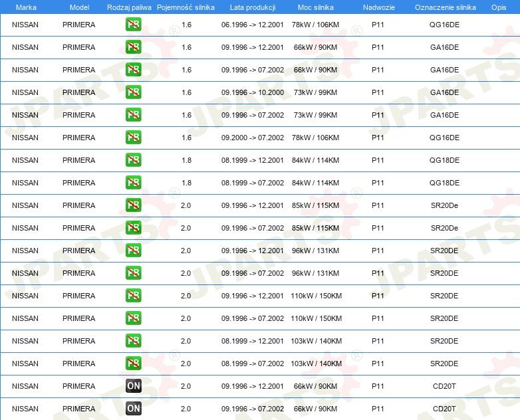Click QG16DE in the 09.2000 row
520x420 pixels.
point(444,138)
